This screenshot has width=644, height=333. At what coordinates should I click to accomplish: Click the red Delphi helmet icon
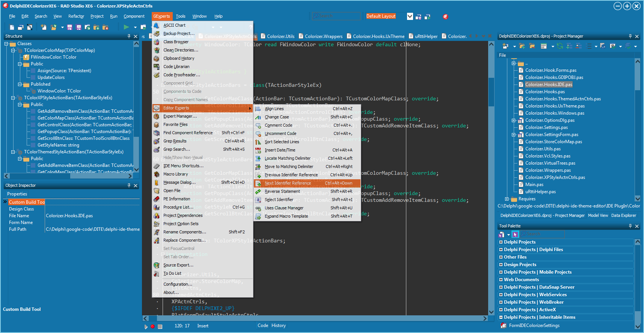point(445,17)
